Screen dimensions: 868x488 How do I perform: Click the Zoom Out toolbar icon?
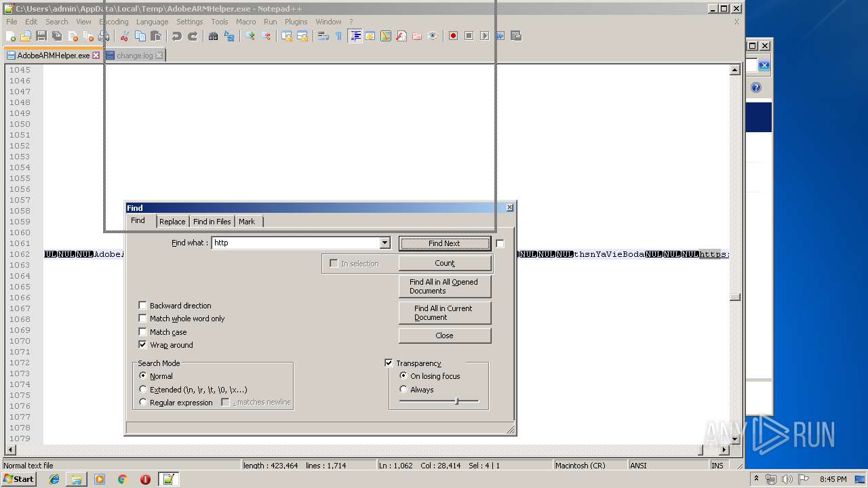click(266, 36)
